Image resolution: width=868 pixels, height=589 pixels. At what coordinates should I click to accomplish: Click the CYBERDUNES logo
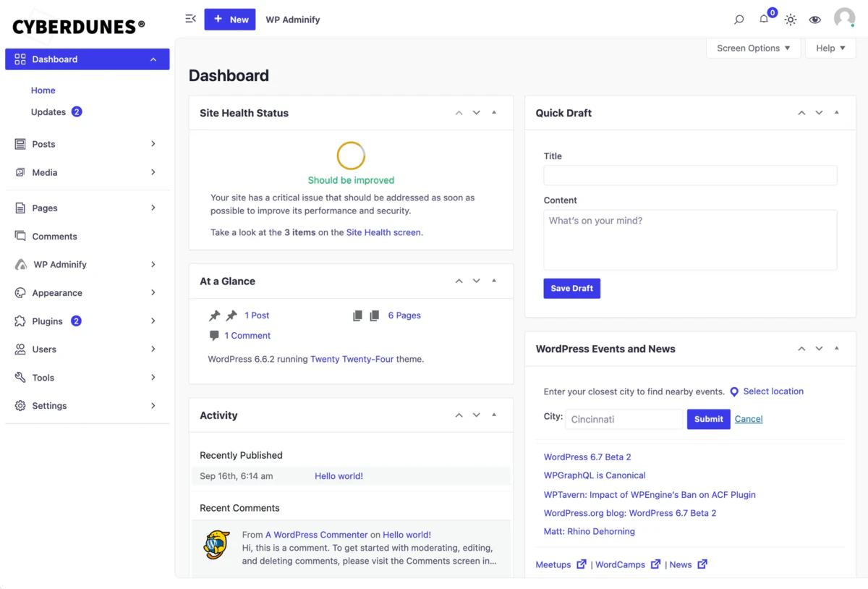point(78,27)
